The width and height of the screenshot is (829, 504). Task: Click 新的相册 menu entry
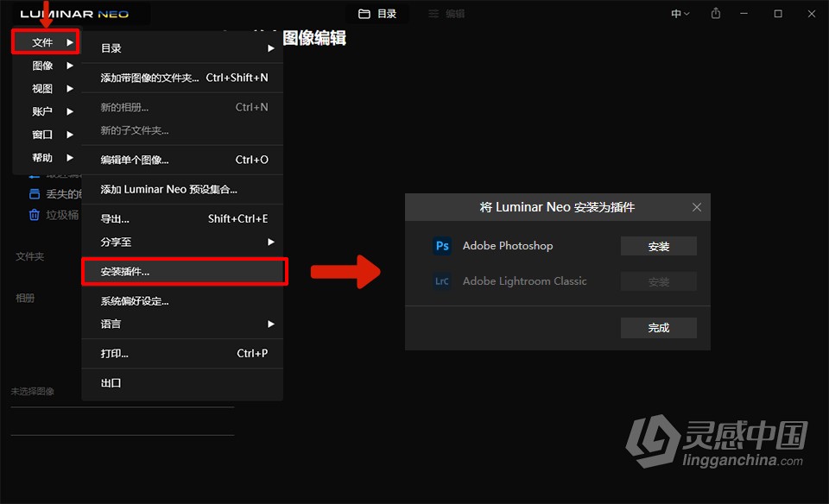point(182,107)
